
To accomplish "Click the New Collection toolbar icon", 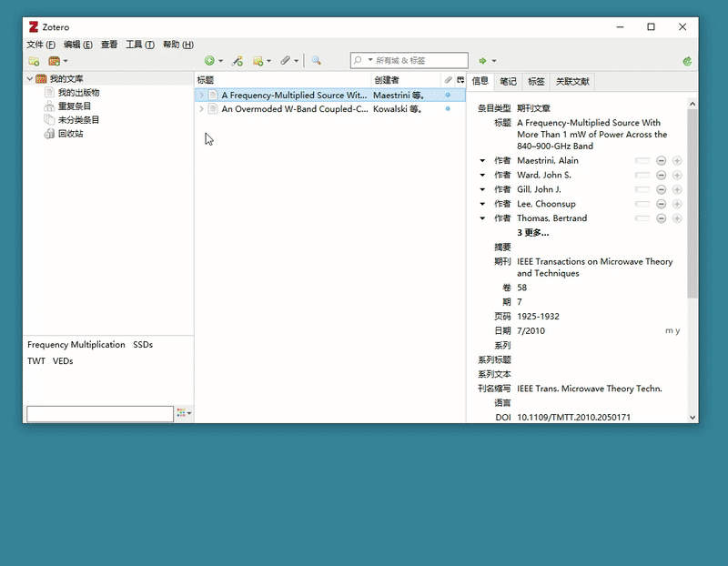I will pyautogui.click(x=34, y=61).
